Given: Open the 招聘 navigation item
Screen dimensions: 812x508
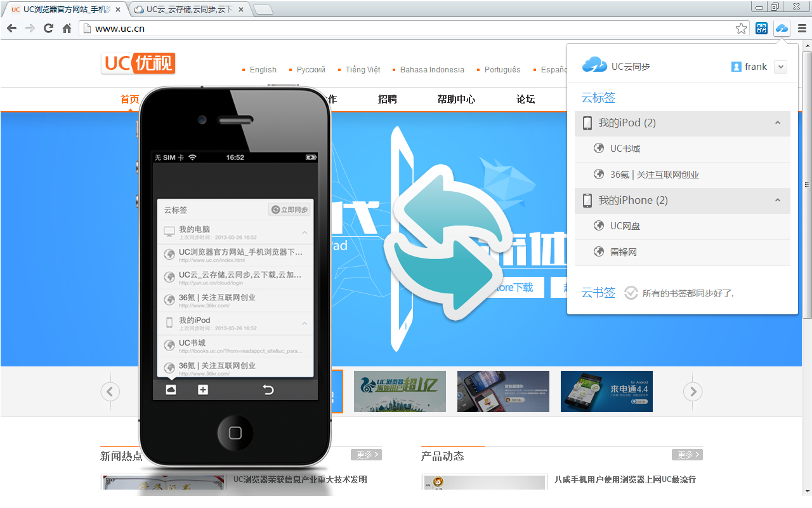Looking at the screenshot, I should 387,99.
